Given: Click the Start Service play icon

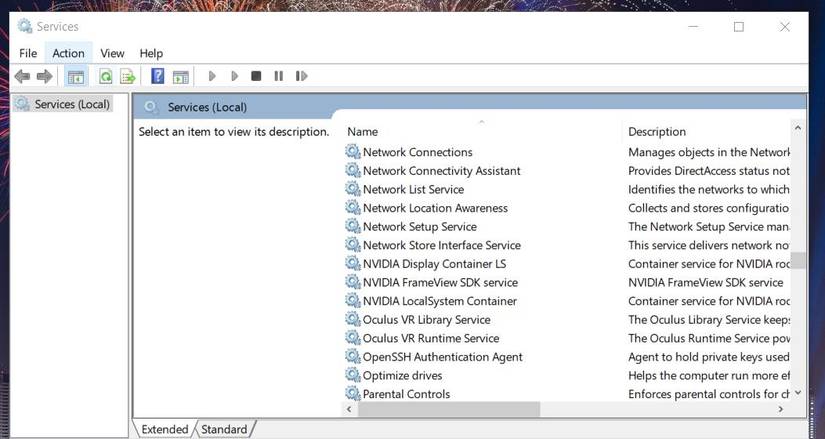Looking at the screenshot, I should click(x=212, y=76).
